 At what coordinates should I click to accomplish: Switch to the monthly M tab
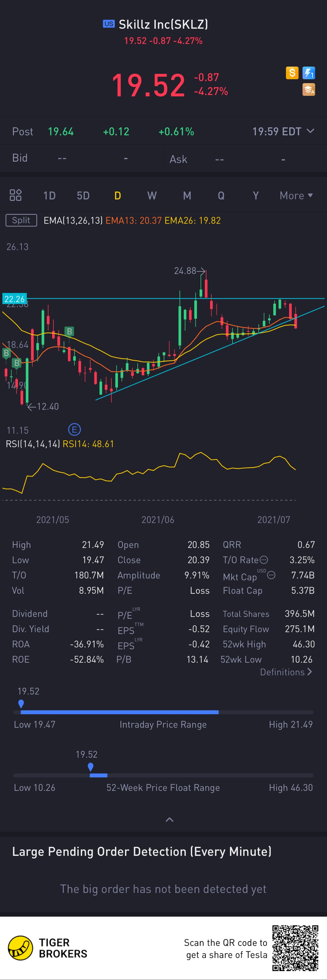click(187, 196)
